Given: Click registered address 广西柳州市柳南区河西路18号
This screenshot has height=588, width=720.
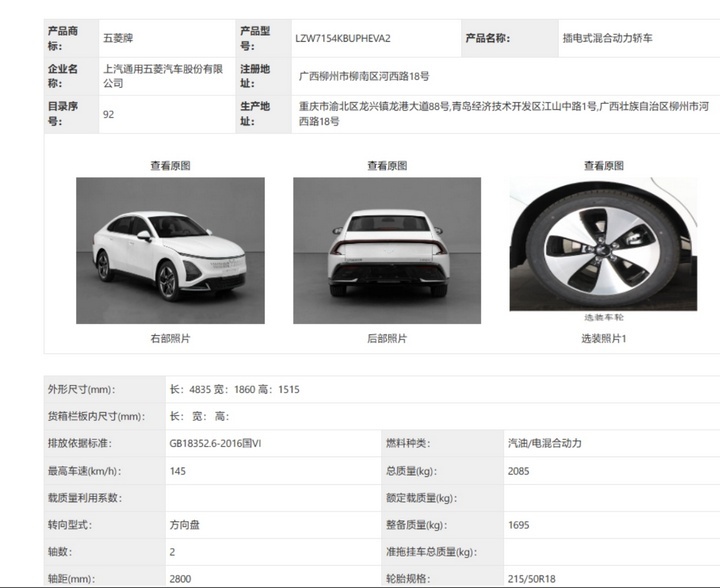Looking at the screenshot, I should coord(364,76).
